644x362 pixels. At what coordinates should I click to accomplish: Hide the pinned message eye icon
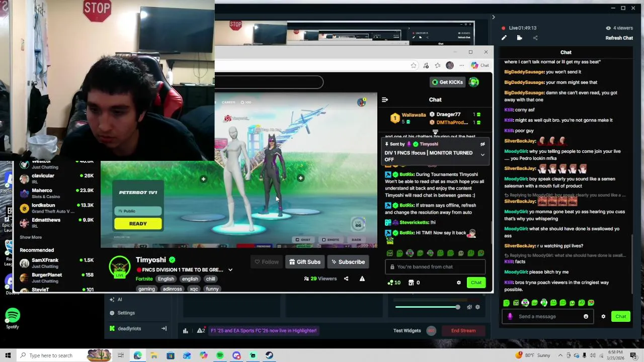coord(482,144)
